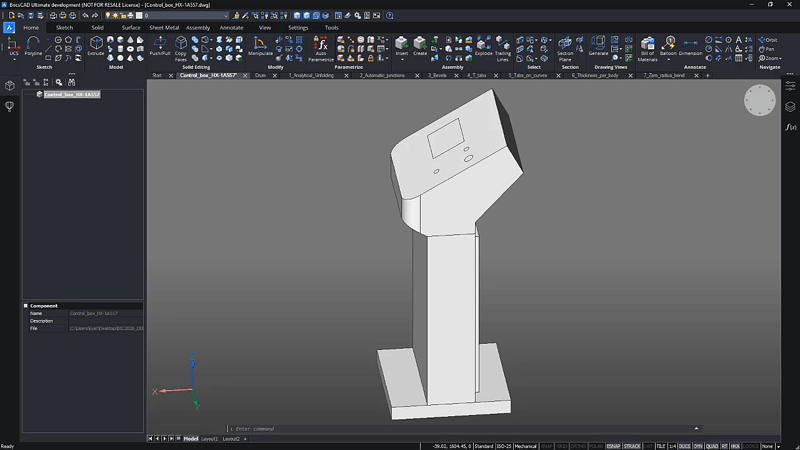Switch to the Sheet Metal ribbon tab
The width and height of the screenshot is (800, 450).
point(164,28)
